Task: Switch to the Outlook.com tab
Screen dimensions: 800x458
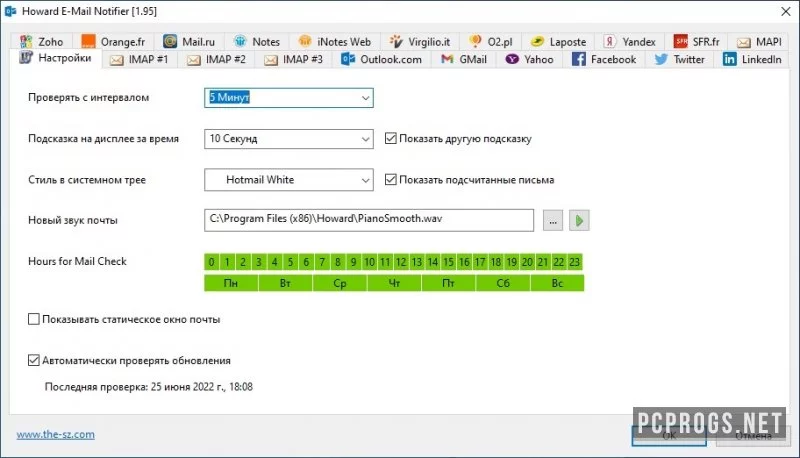Action: pos(382,60)
